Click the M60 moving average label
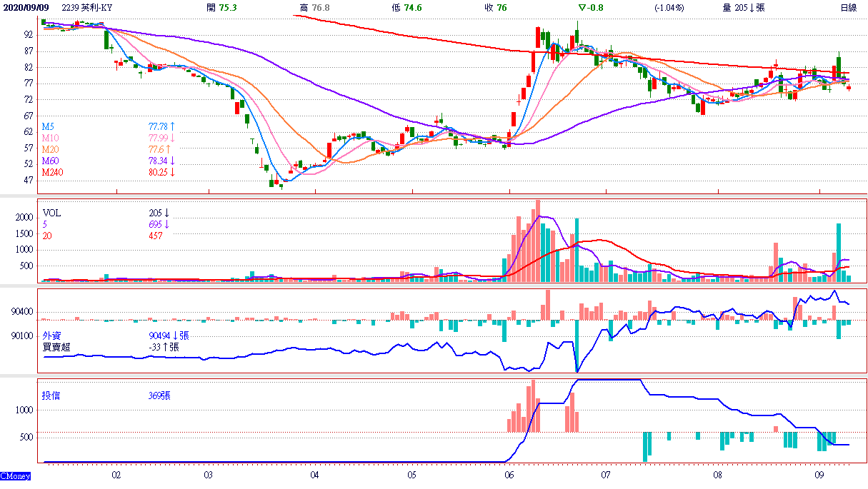 (50, 161)
